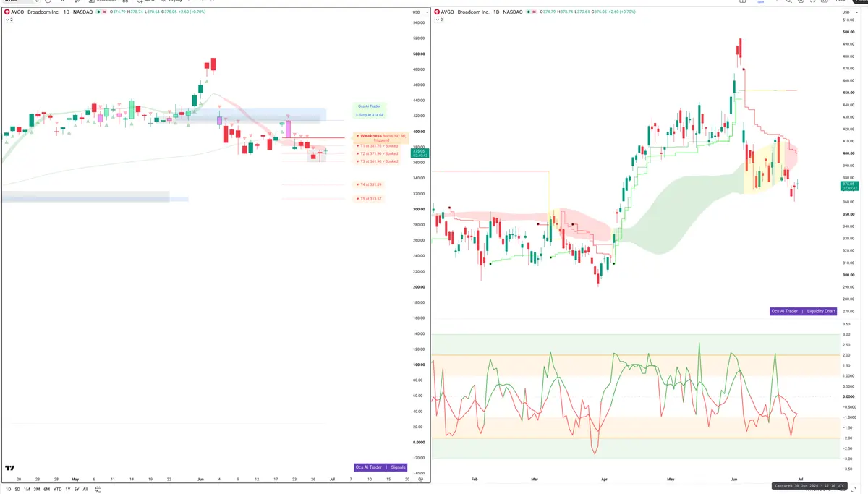The width and height of the screenshot is (868, 494).
Task: Click the red flag icon in right legend
Action: click(535, 12)
